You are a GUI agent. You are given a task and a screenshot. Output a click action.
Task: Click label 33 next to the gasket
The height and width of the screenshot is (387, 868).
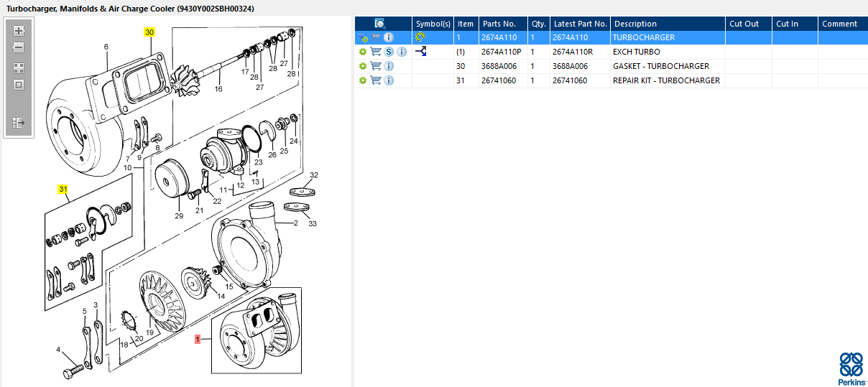313,223
